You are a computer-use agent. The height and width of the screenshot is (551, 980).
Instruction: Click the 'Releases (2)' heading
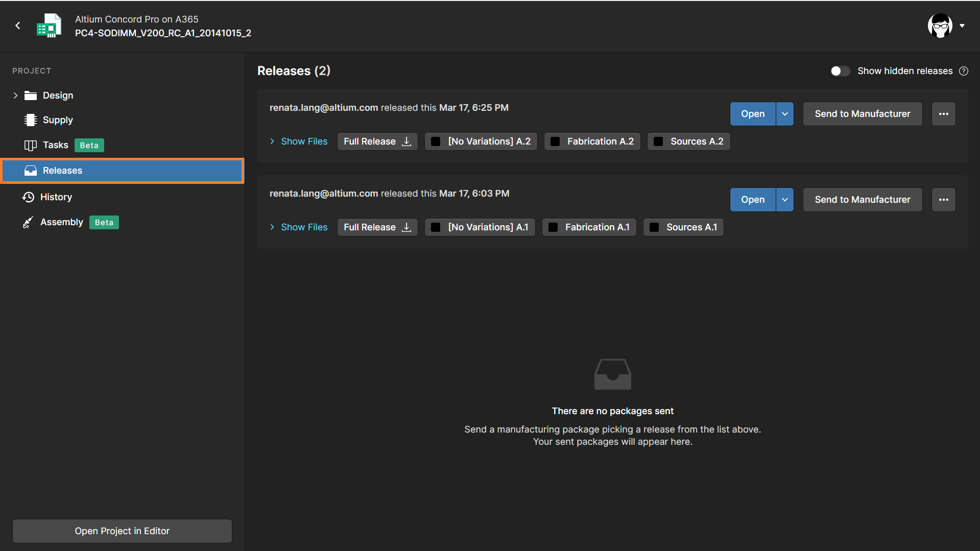point(294,71)
